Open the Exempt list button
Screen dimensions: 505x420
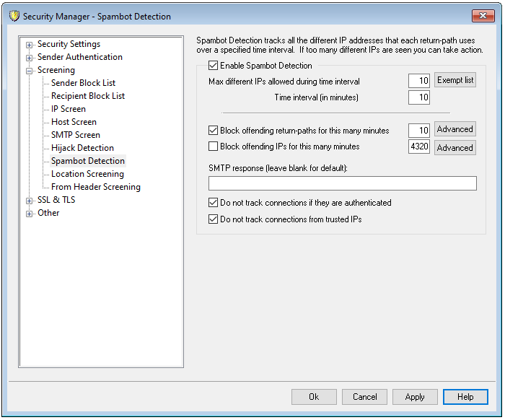[x=455, y=80]
